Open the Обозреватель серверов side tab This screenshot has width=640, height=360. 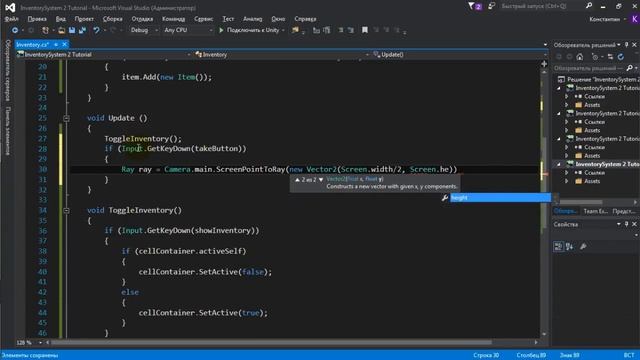pyautogui.click(x=7, y=70)
